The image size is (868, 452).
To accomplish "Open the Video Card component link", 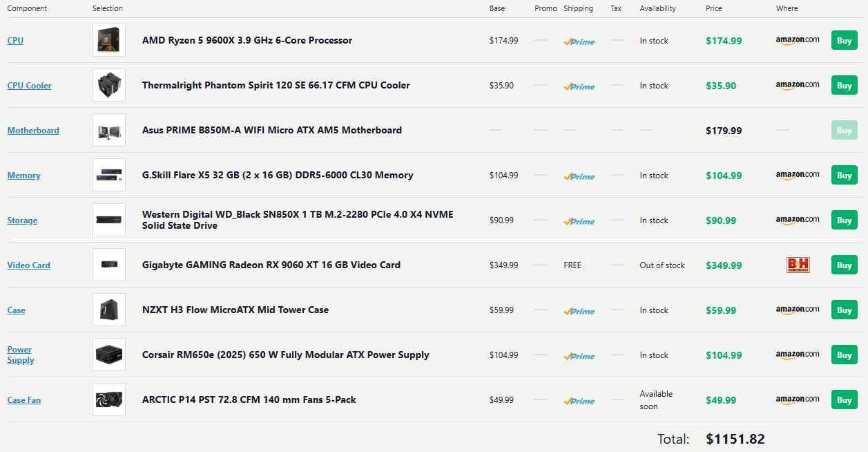I will (28, 265).
